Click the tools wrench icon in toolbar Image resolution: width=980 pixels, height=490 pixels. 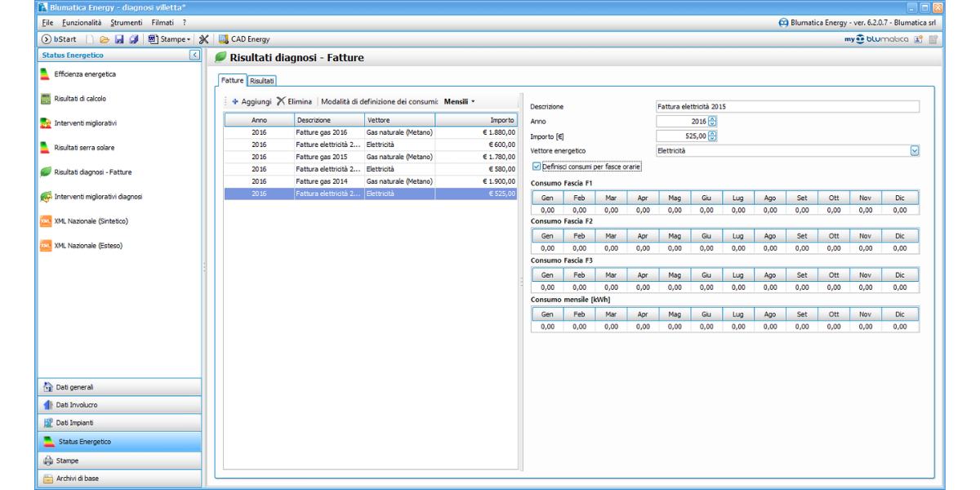[203, 39]
